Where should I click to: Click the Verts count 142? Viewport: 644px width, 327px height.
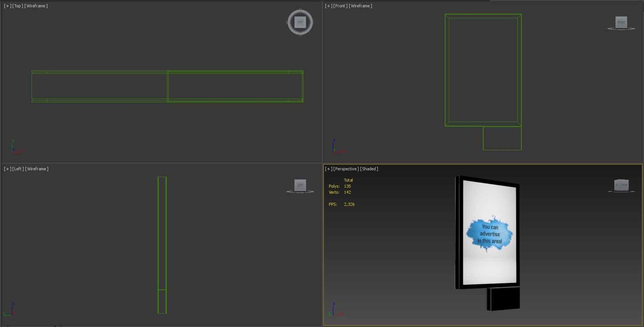pyautogui.click(x=347, y=192)
